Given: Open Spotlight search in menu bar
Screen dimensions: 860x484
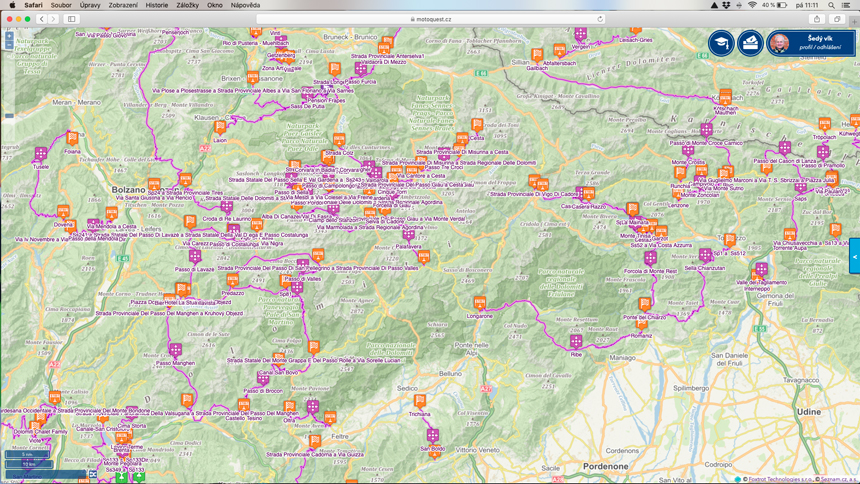Looking at the screenshot, I should click(831, 5).
